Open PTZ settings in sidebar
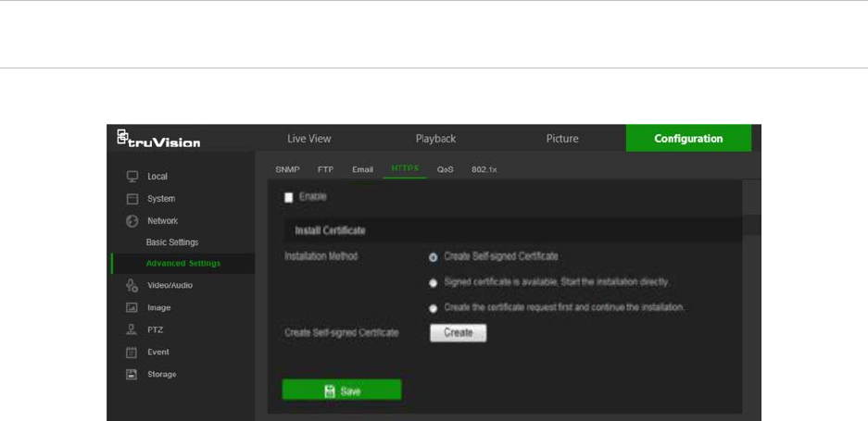The width and height of the screenshot is (868, 421). click(x=155, y=329)
